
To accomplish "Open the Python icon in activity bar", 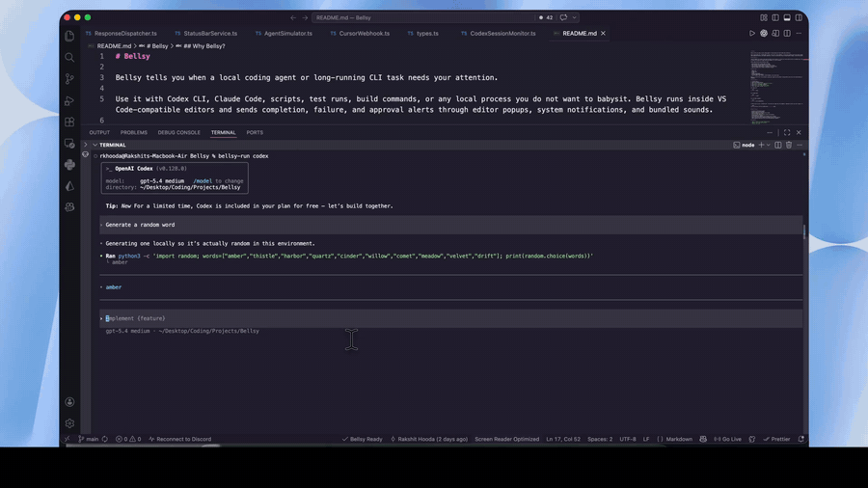I will pyautogui.click(x=69, y=164).
